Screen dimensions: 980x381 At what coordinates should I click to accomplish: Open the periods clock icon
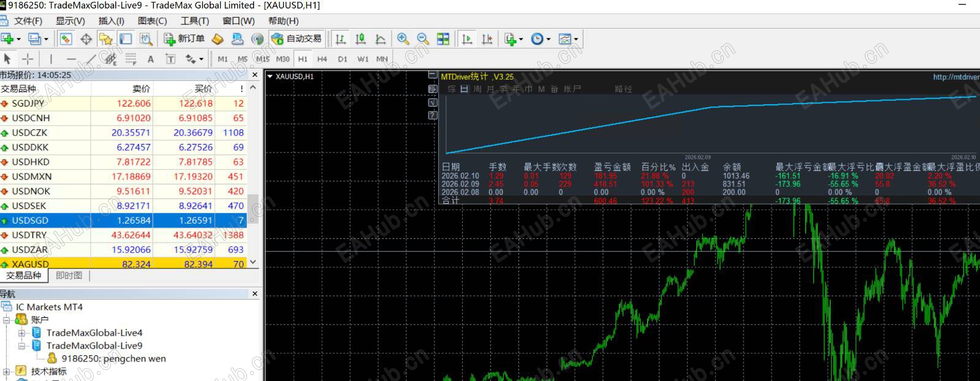coord(537,39)
